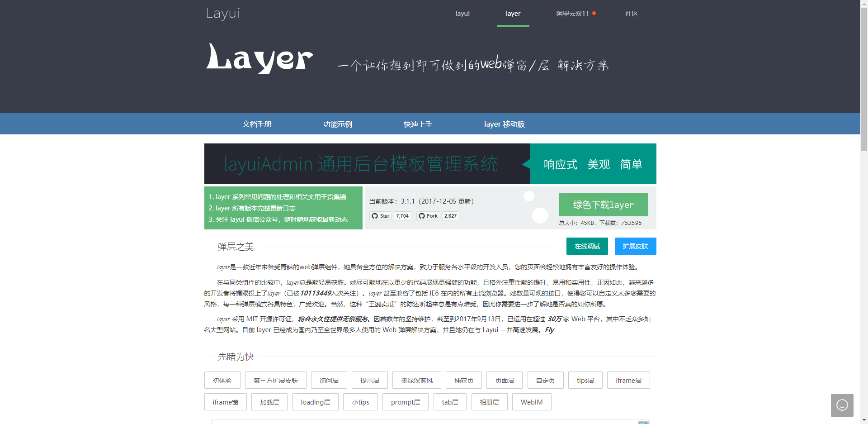Click the download count 753595
Screen dimensions: 868x424
631,223
